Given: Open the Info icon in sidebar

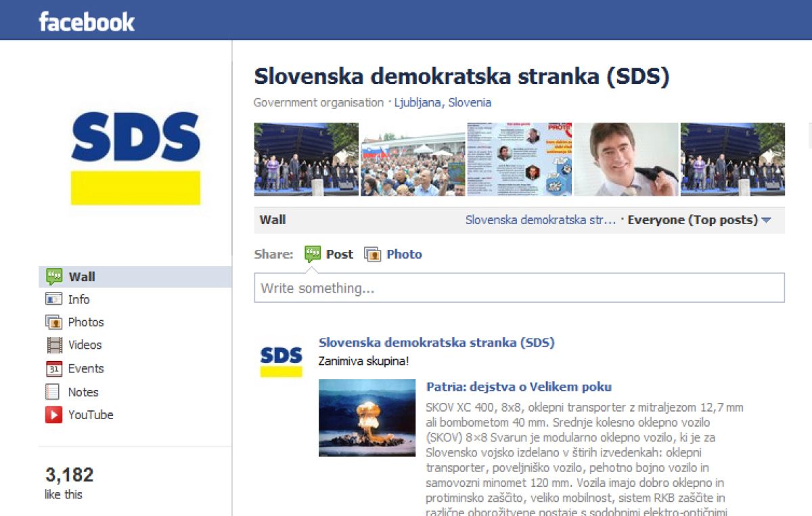Looking at the screenshot, I should [x=54, y=299].
